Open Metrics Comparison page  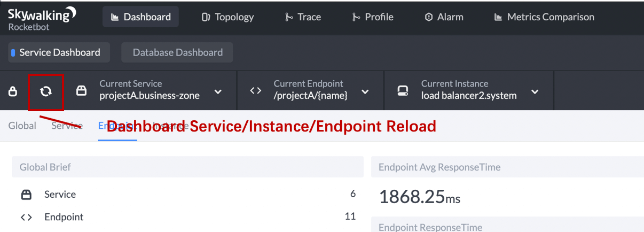coord(544,17)
